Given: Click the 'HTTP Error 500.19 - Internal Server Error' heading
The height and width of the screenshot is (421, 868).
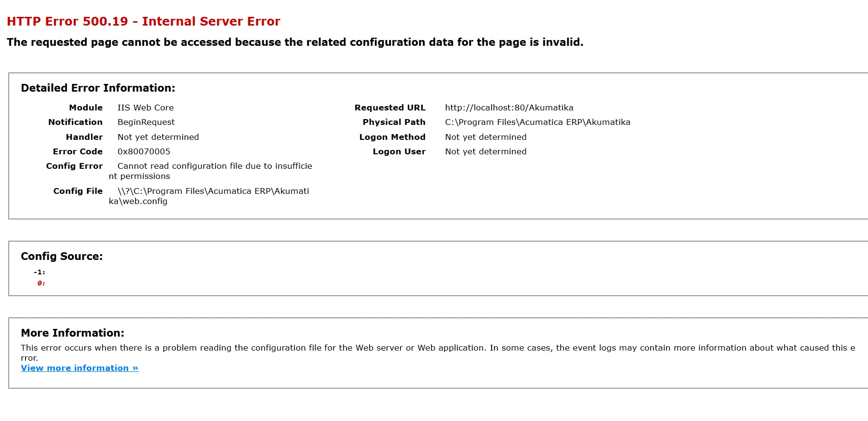Looking at the screenshot, I should pyautogui.click(x=143, y=21).
